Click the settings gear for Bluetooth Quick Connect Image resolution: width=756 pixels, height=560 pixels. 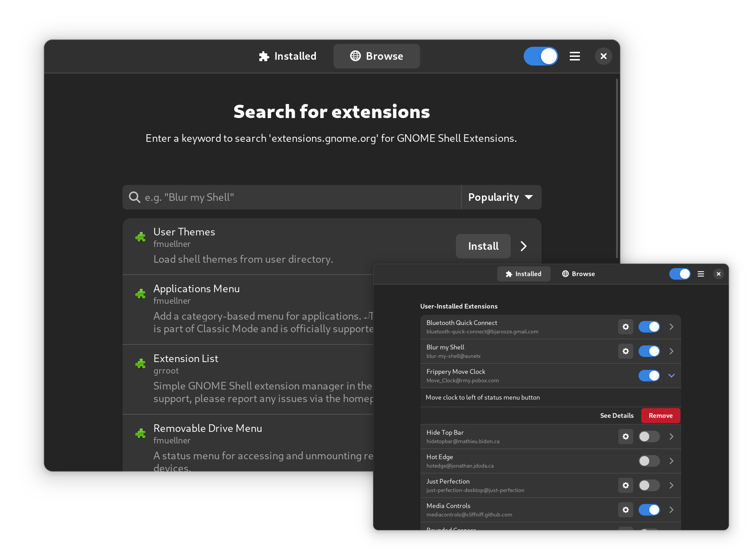tap(626, 326)
